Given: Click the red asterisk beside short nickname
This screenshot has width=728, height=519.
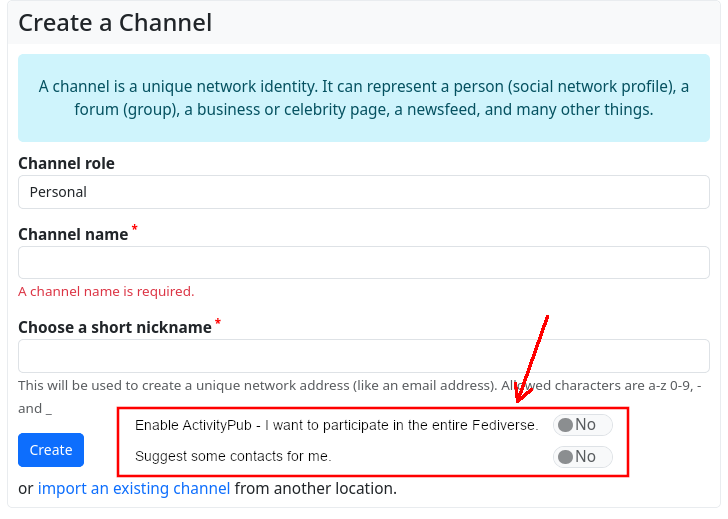Looking at the screenshot, I should [218, 322].
